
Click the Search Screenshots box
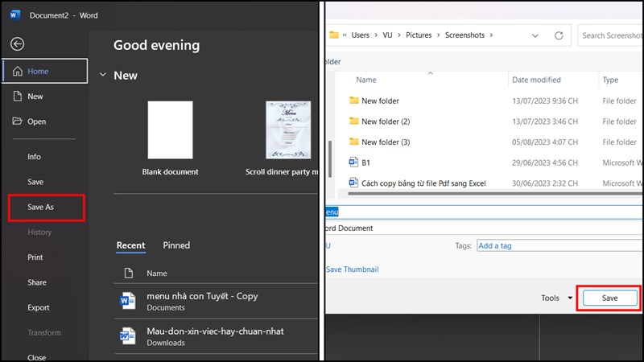coord(610,35)
